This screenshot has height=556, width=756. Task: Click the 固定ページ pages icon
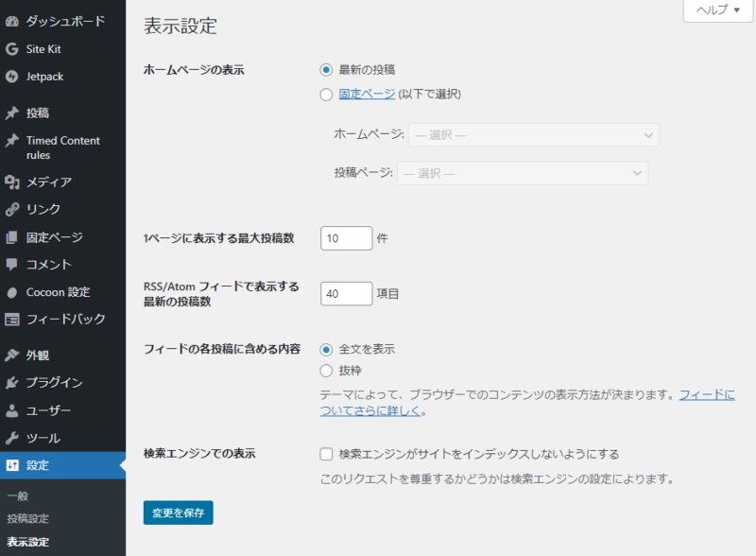pos(12,237)
